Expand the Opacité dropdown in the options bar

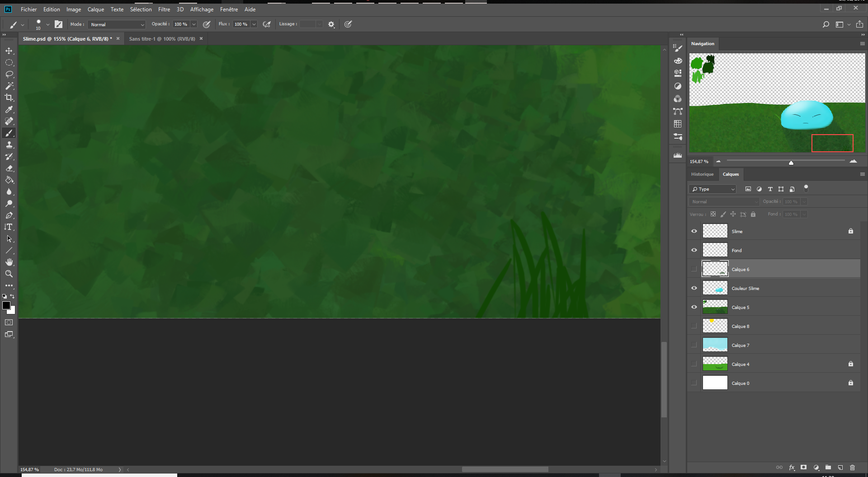tap(193, 24)
